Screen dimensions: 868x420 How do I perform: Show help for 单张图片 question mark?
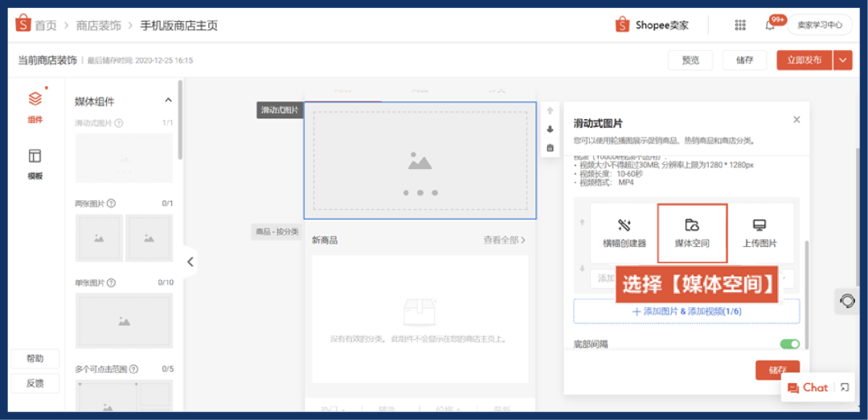coord(111,282)
